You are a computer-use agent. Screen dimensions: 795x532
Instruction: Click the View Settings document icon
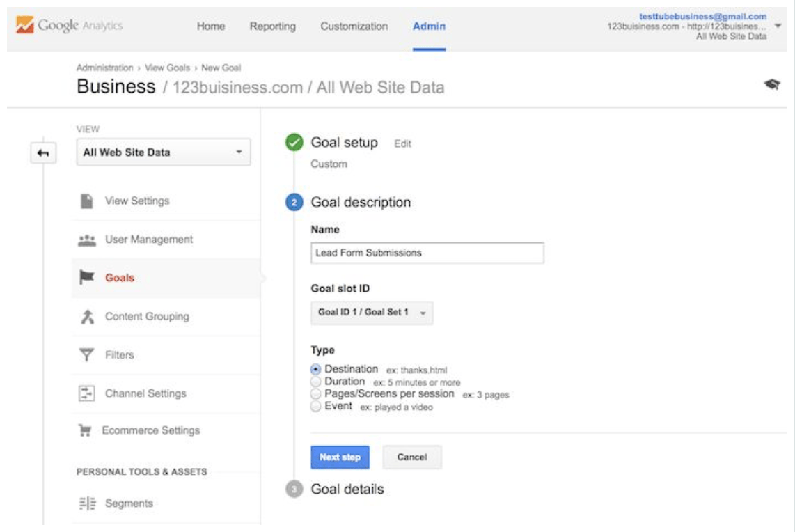coord(87,201)
